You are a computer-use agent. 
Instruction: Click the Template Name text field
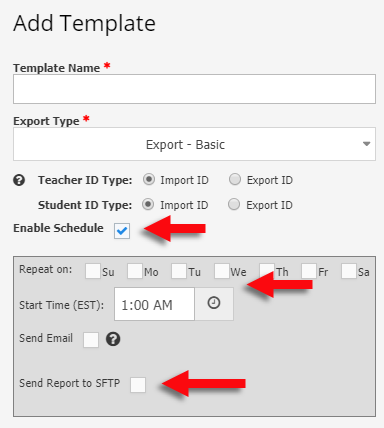click(x=194, y=89)
